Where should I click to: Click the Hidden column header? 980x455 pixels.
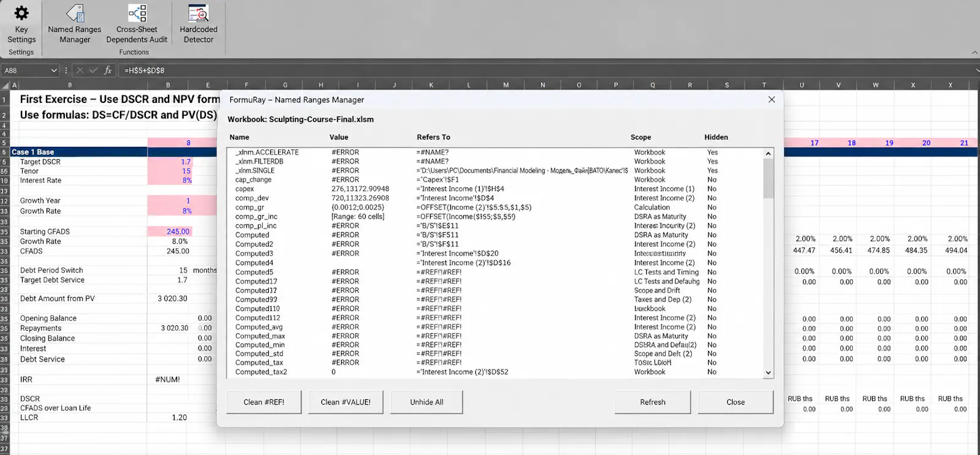coord(716,137)
